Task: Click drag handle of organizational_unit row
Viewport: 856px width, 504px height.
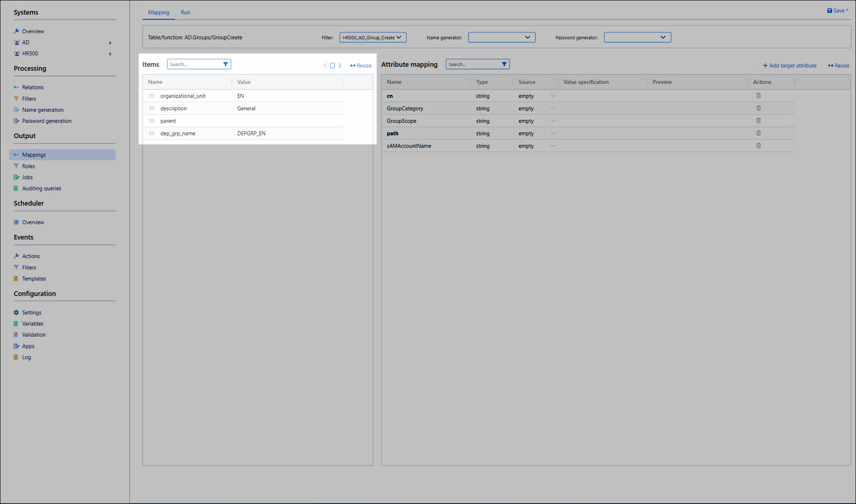Action: [152, 96]
